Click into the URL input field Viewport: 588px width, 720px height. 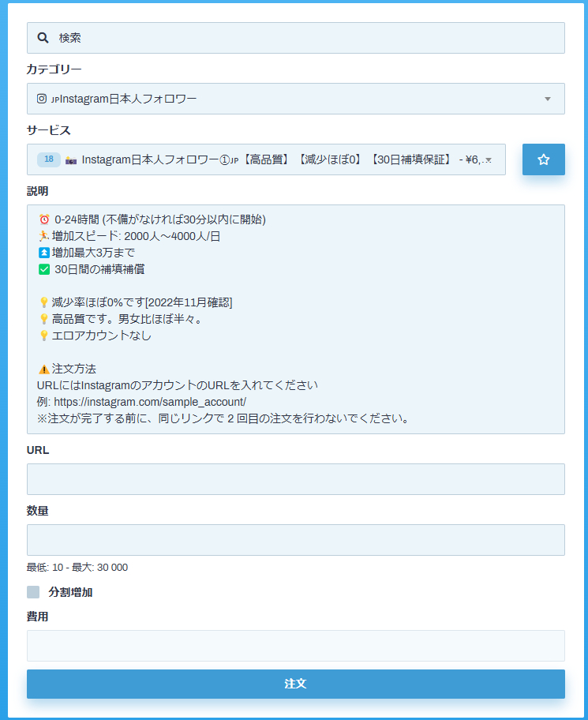[x=296, y=479]
